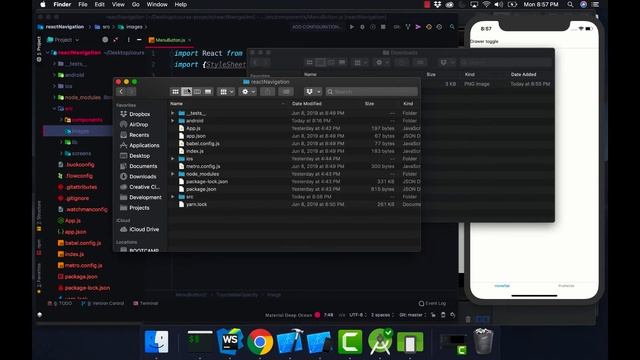Expand the node_modules folder in Finder list
This screenshot has height=360, width=640.
(173, 174)
